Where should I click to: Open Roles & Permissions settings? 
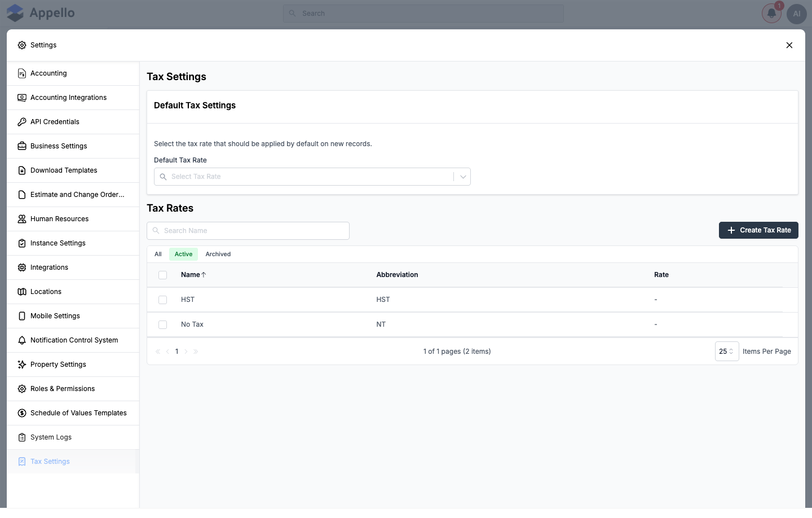73,389
